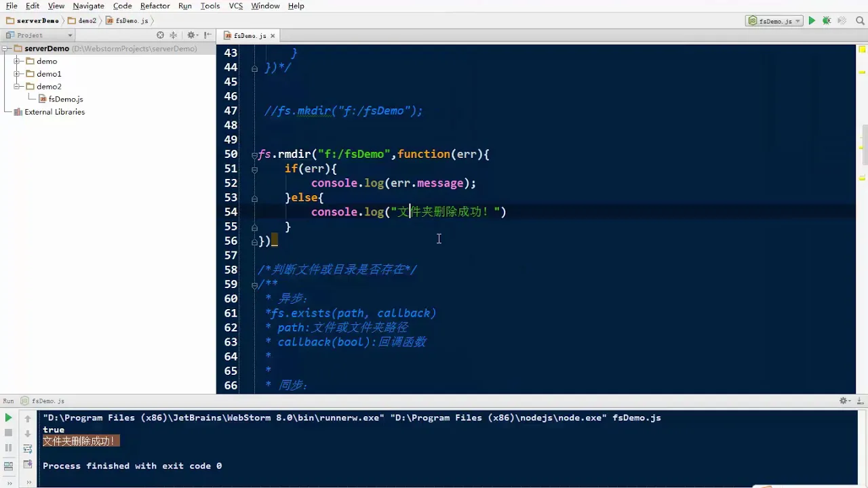Rerun fsDemo.js from Run panel
Viewport: 868px width, 488px height.
(9, 418)
